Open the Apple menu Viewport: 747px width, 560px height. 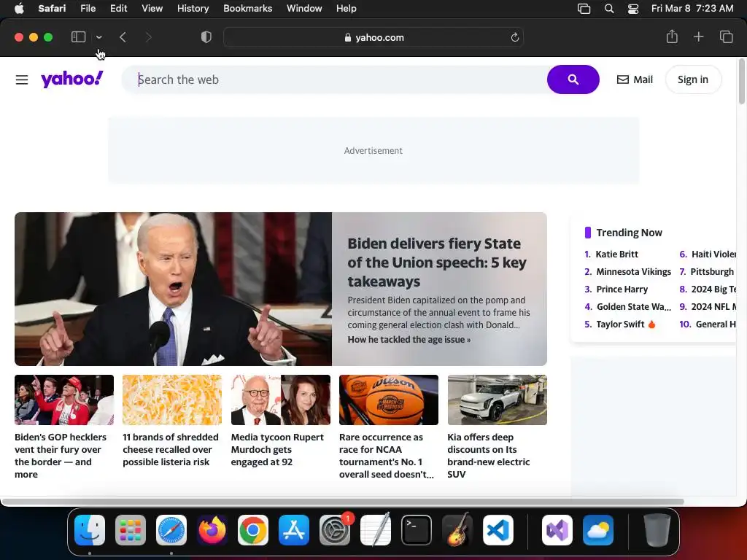(19, 9)
